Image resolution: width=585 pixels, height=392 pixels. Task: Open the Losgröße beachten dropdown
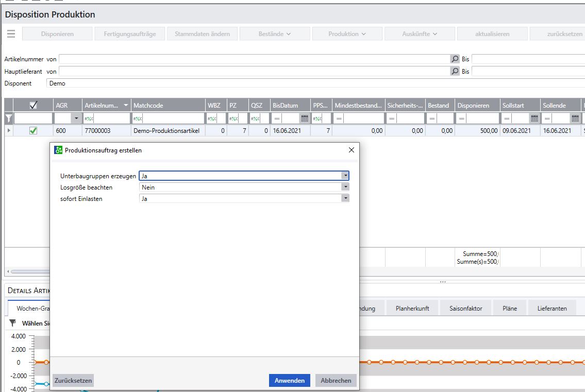[x=345, y=187]
